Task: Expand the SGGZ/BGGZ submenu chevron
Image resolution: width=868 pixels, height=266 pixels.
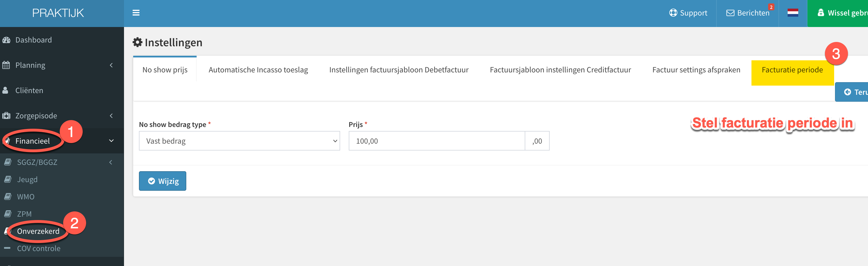Action: point(111,162)
